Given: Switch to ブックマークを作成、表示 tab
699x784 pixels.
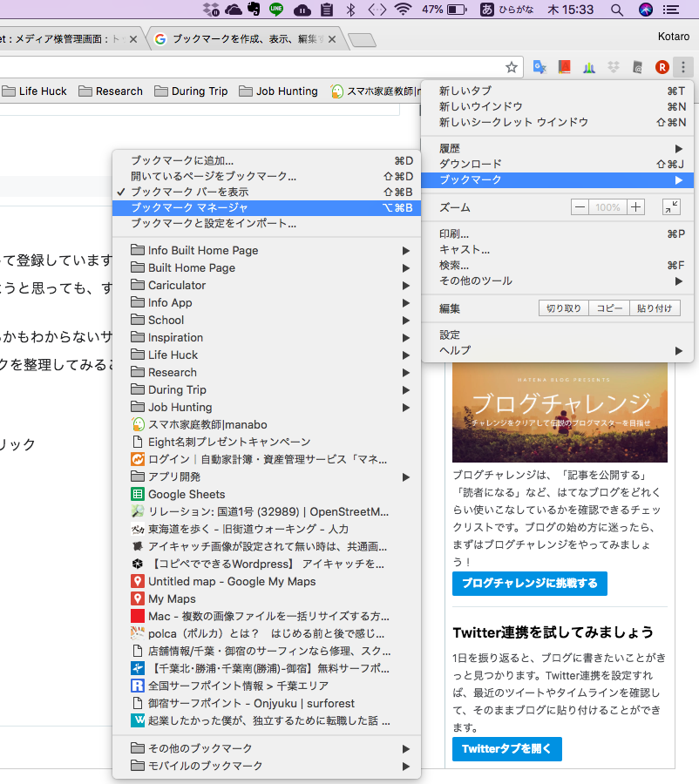Looking at the screenshot, I should [x=246, y=39].
